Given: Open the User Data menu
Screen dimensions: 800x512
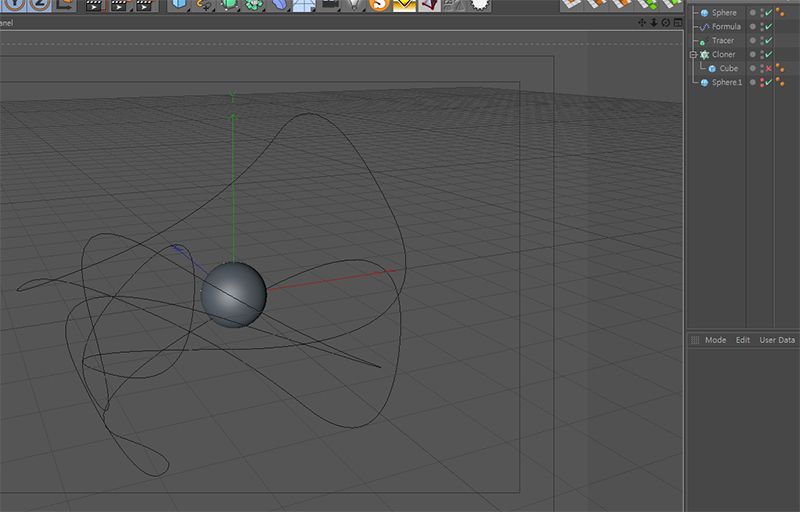Looking at the screenshot, I should click(x=777, y=340).
